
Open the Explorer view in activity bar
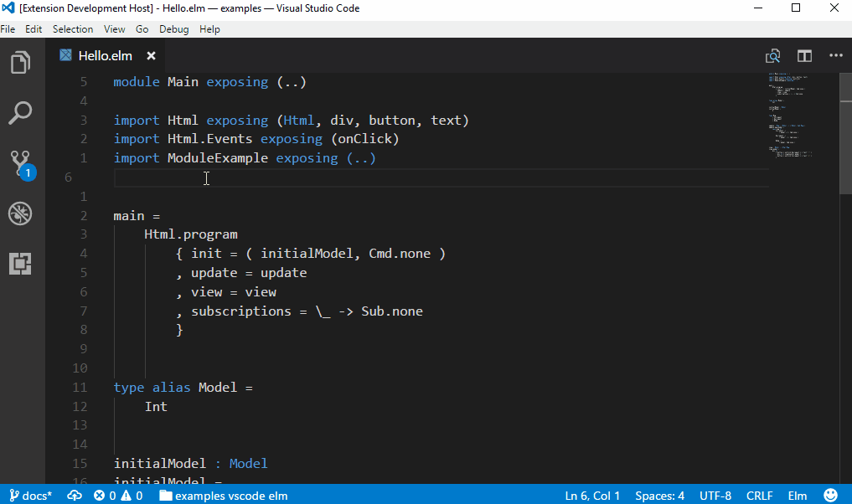21,63
